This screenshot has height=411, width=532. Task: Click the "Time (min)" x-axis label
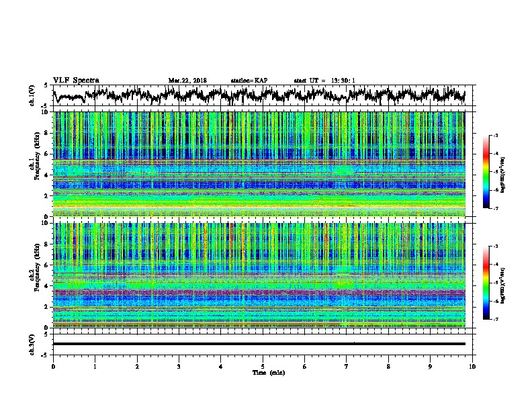pyautogui.click(x=269, y=373)
